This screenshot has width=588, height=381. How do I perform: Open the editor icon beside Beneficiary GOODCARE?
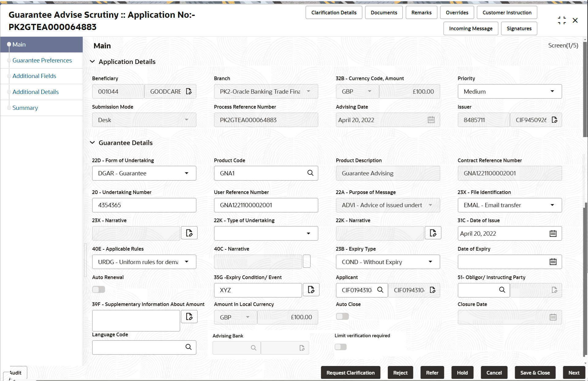click(x=189, y=91)
